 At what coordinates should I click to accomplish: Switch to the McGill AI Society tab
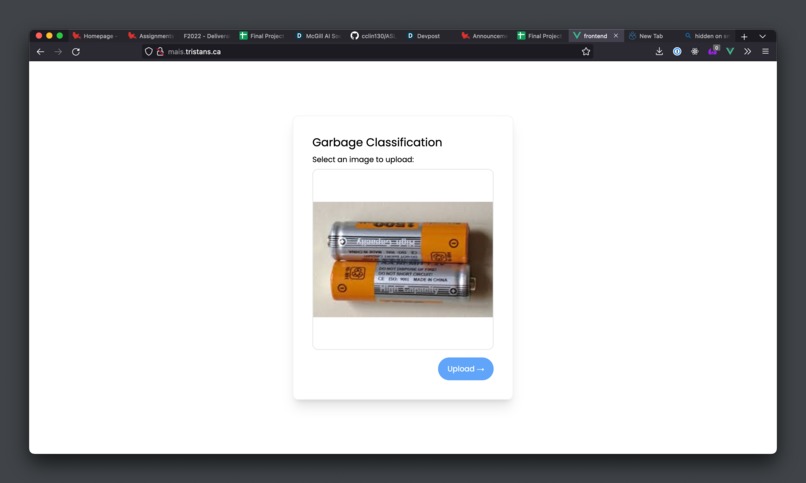318,36
